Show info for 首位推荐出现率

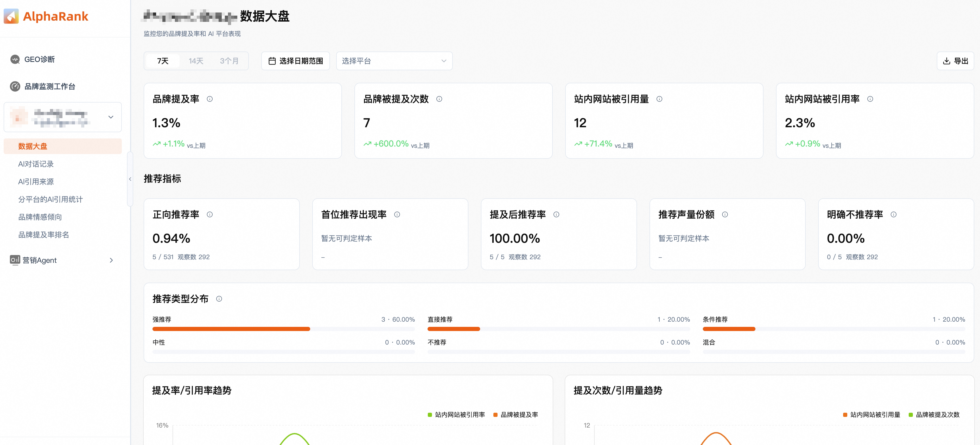pos(397,214)
